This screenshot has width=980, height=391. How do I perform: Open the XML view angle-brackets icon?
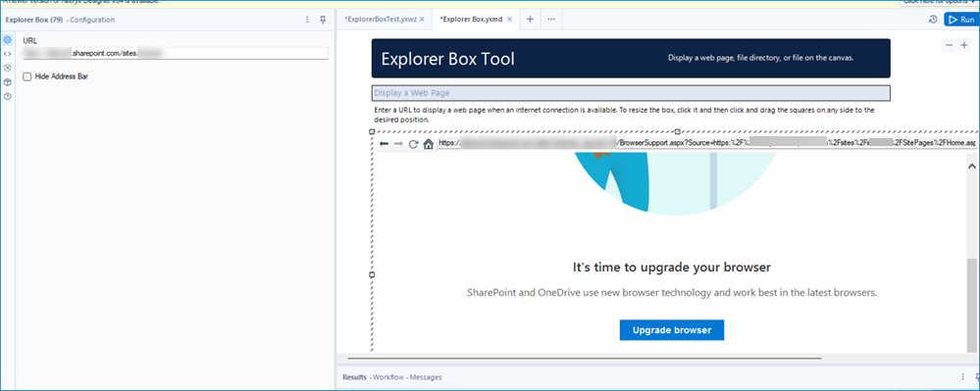point(8,54)
